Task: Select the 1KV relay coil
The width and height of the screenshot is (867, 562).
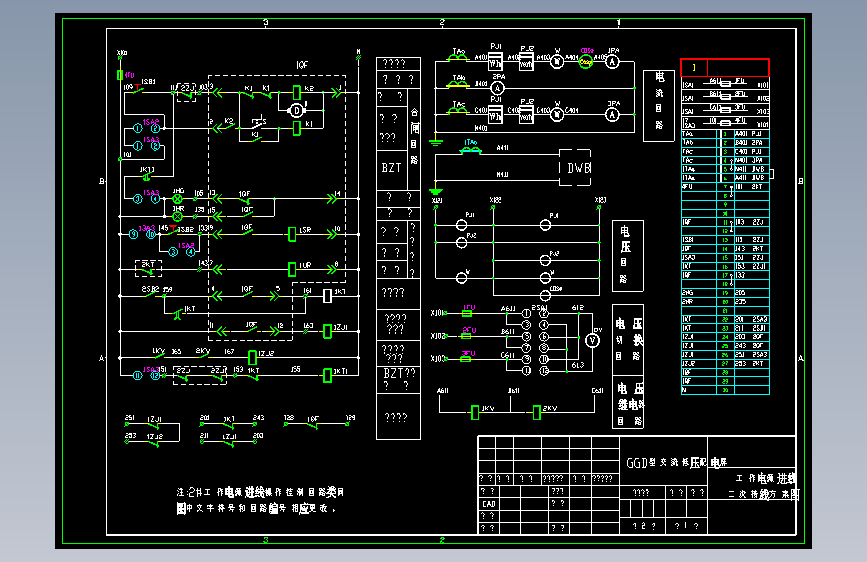Action: 475,412
